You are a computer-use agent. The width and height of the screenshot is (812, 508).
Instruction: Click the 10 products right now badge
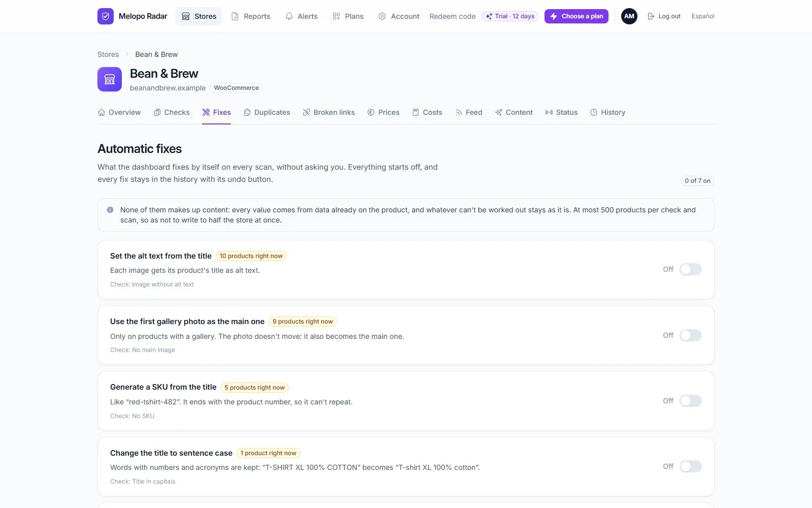click(251, 256)
